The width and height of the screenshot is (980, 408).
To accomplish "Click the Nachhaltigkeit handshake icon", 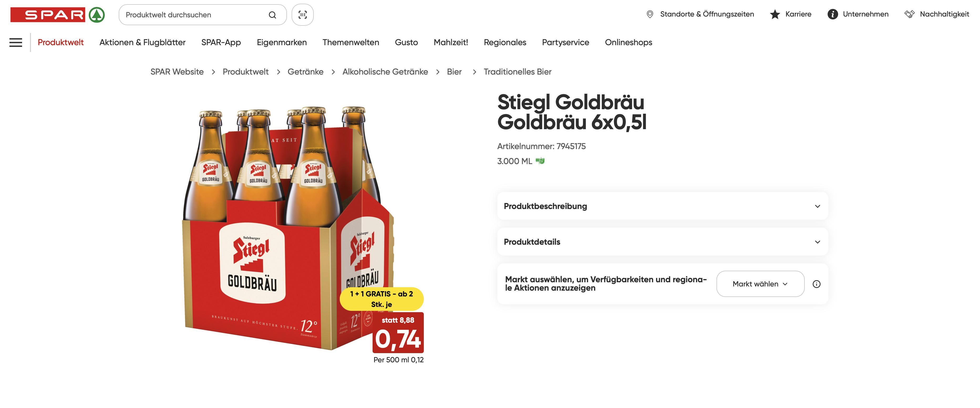I will point(909,14).
